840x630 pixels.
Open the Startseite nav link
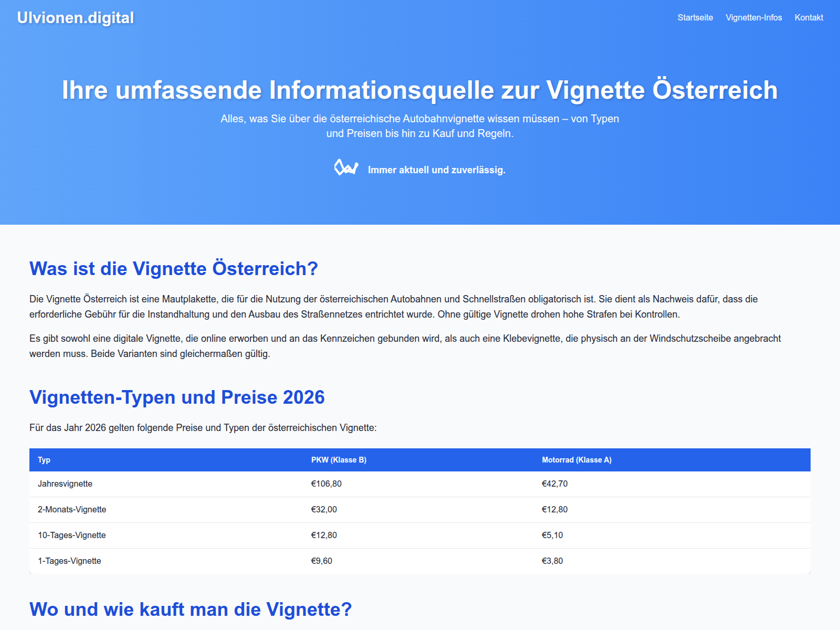tap(695, 18)
